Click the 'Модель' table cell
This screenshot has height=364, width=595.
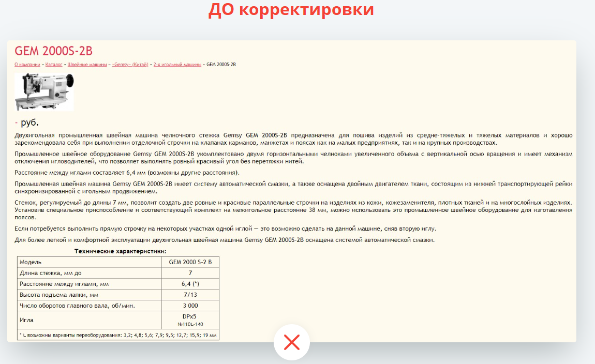[x=90, y=262]
